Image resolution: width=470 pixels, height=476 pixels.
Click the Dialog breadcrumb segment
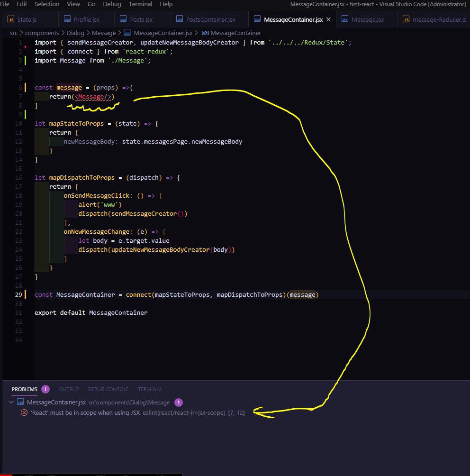(75, 33)
